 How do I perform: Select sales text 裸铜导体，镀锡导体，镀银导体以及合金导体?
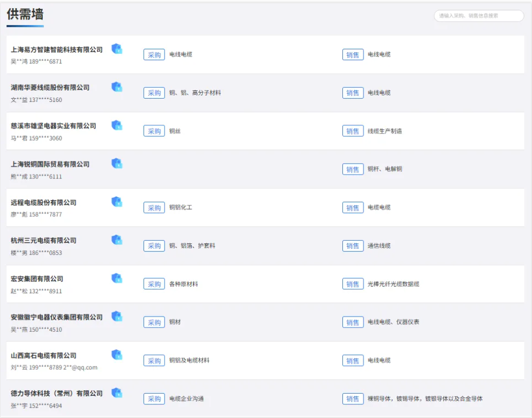(x=425, y=398)
